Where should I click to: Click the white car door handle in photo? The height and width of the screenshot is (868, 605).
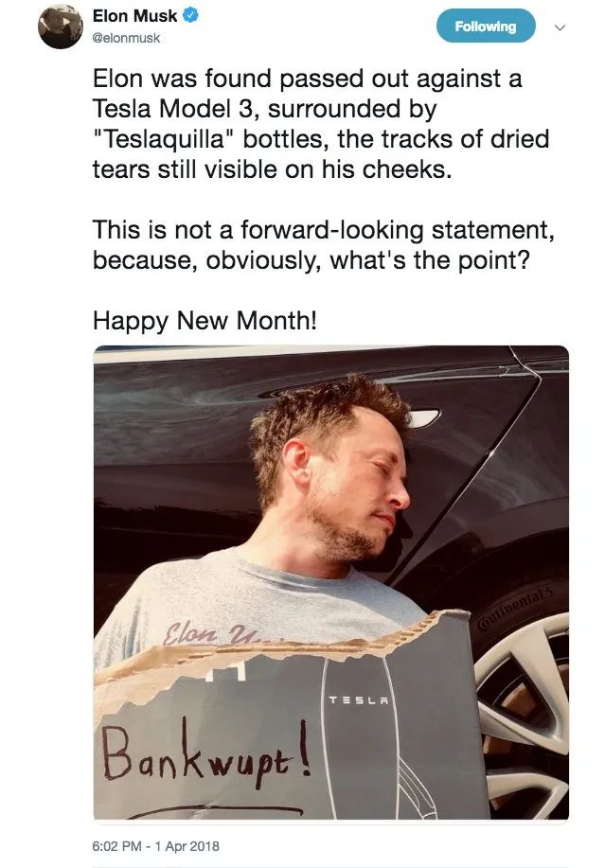point(425,418)
